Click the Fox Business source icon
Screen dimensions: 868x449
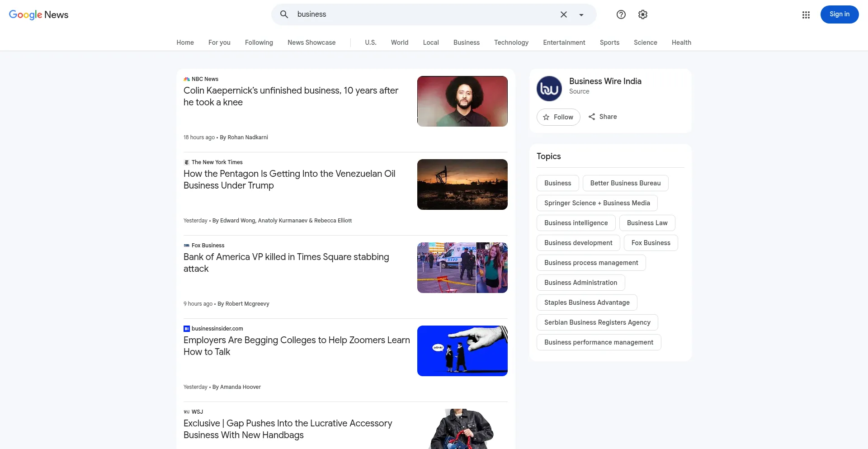point(187,246)
